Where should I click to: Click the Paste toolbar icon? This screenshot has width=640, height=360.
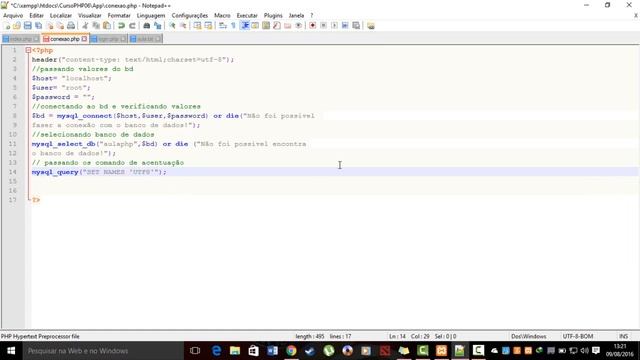[x=107, y=26]
